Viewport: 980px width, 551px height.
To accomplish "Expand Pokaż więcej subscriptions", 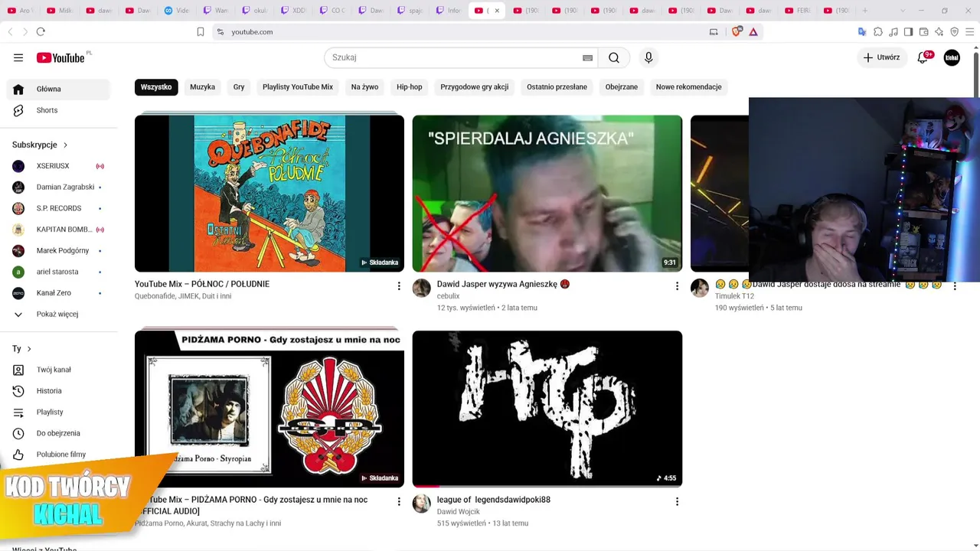I will [x=57, y=314].
